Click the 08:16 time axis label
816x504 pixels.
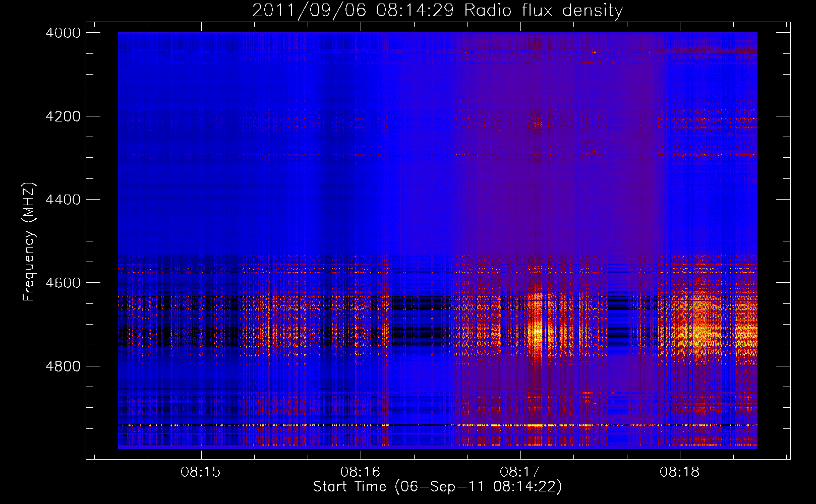coord(360,472)
